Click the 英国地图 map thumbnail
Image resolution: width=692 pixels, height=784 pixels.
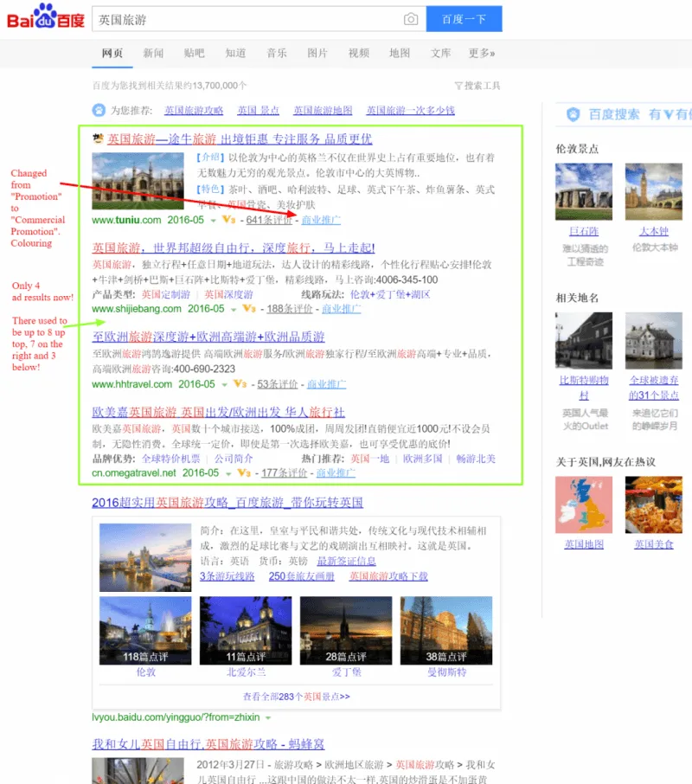pos(584,504)
